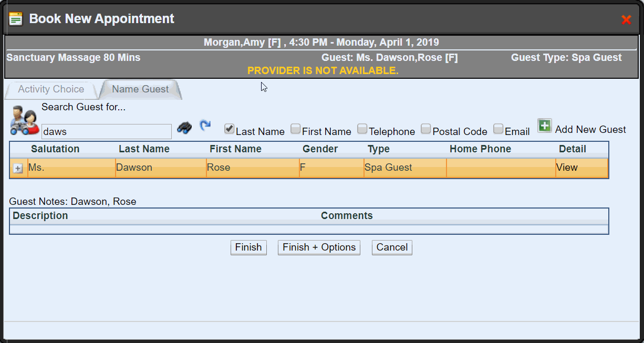Screen dimensions: 644x343
Task: Click the Ms. salutation cell
Action: pyautogui.click(x=71, y=168)
